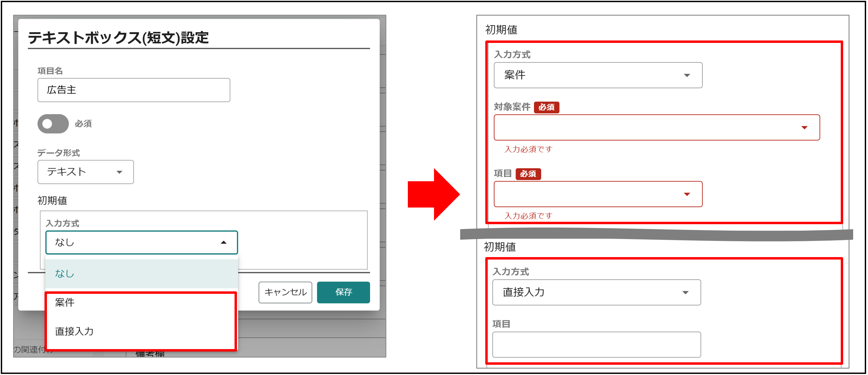868x375 pixels.
Task: Open the 入力方式 dropdown showing 直接入力
Action: pyautogui.click(x=596, y=292)
